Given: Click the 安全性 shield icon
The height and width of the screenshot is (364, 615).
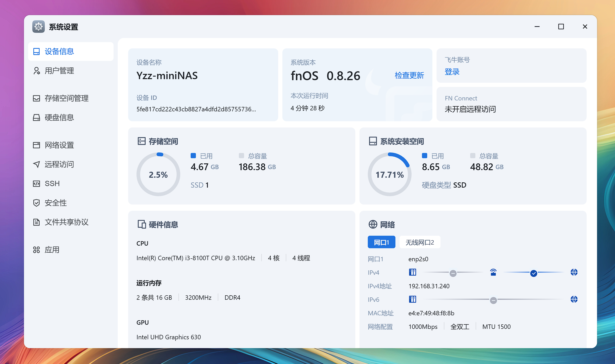Looking at the screenshot, I should coord(36,203).
